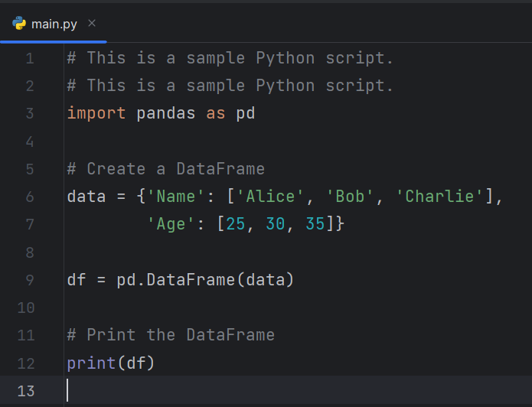Image resolution: width=532 pixels, height=407 pixels.
Task: Click the 'Charlie' string literal
Action: tap(439, 197)
